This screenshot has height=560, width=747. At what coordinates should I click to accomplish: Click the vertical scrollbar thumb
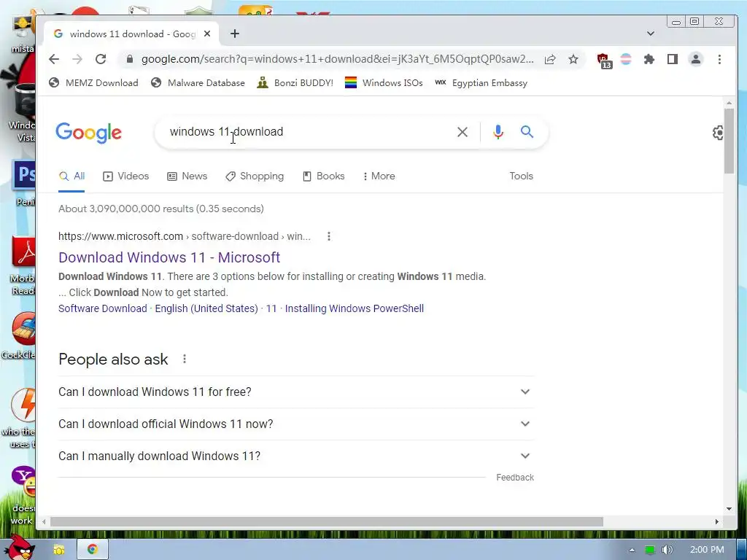(x=729, y=141)
